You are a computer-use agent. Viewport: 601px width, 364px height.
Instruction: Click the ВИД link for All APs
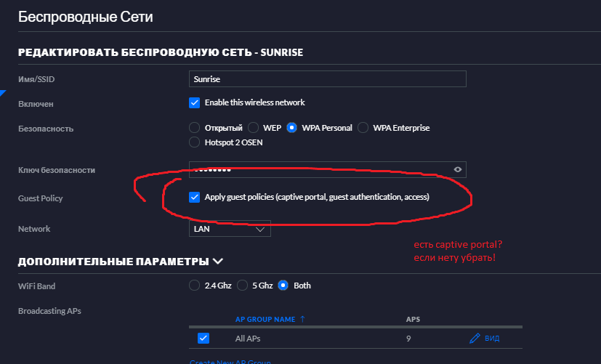(x=491, y=339)
